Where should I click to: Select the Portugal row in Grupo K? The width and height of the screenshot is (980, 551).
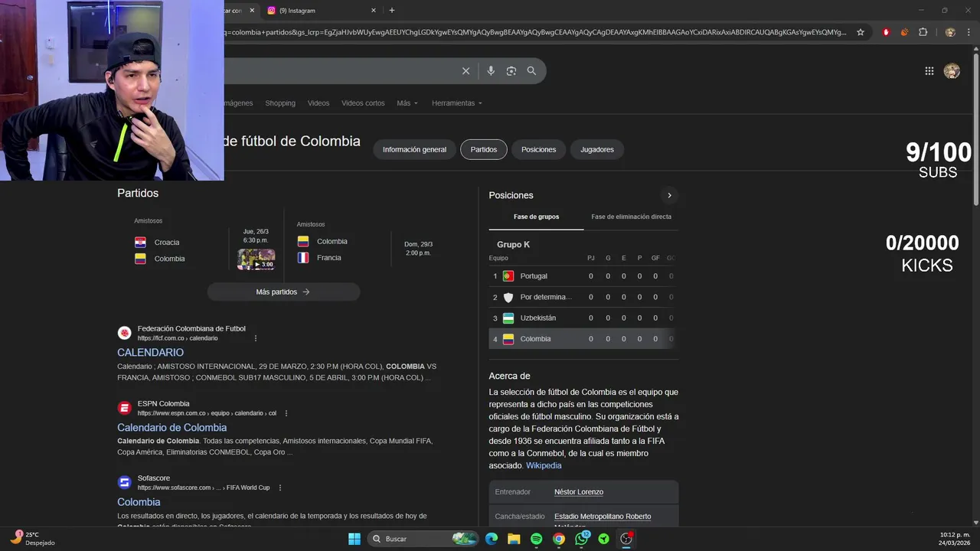coord(583,275)
